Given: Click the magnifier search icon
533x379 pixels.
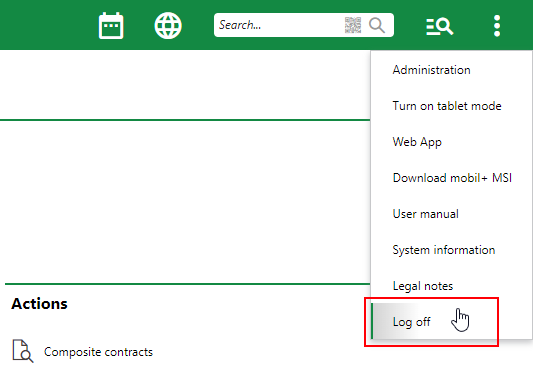Looking at the screenshot, I should tap(377, 25).
